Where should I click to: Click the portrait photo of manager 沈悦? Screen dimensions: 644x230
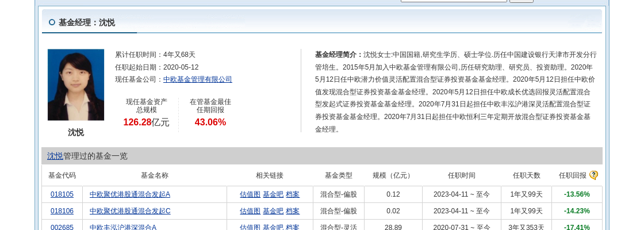76,85
